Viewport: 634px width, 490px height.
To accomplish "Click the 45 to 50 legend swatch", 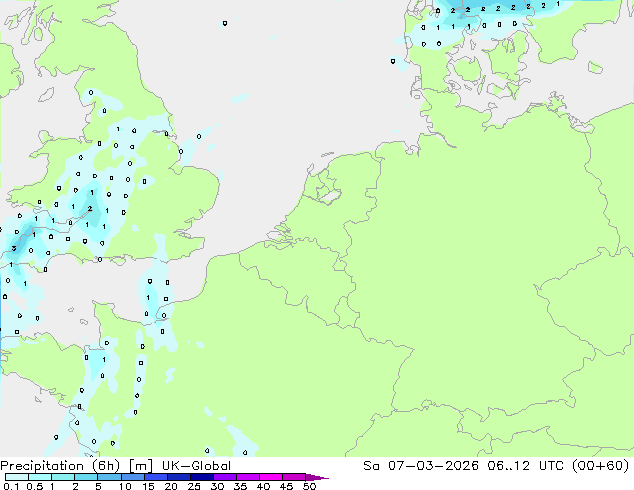I will pos(294,477).
